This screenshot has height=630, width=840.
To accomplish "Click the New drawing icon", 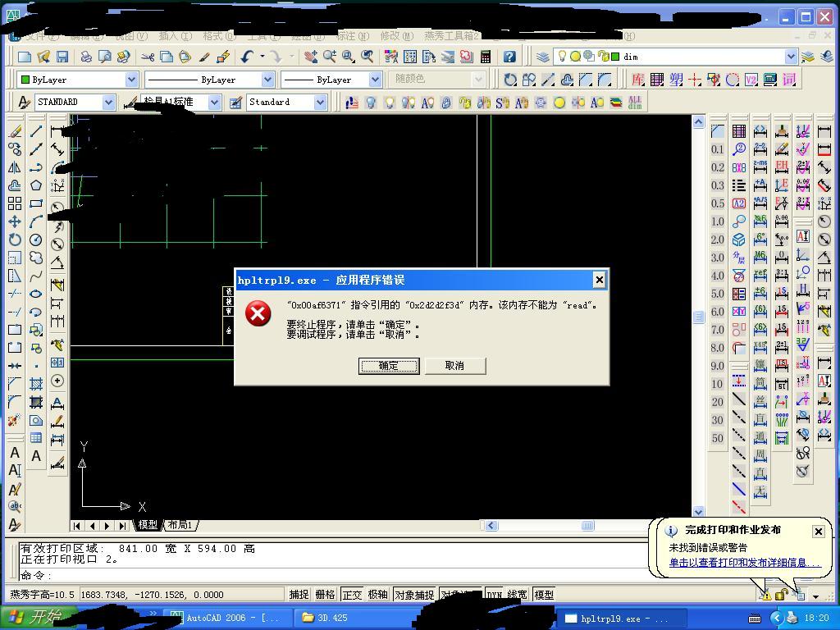I will (25, 57).
